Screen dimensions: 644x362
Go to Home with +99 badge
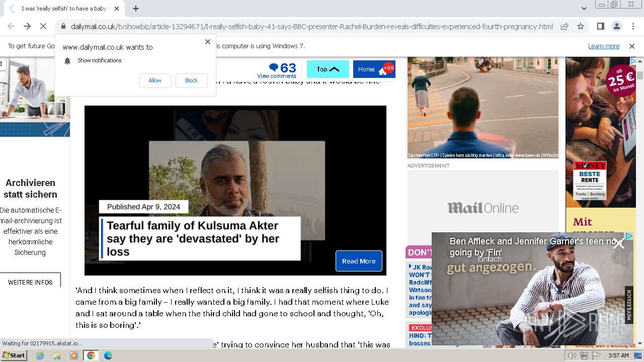pos(374,69)
